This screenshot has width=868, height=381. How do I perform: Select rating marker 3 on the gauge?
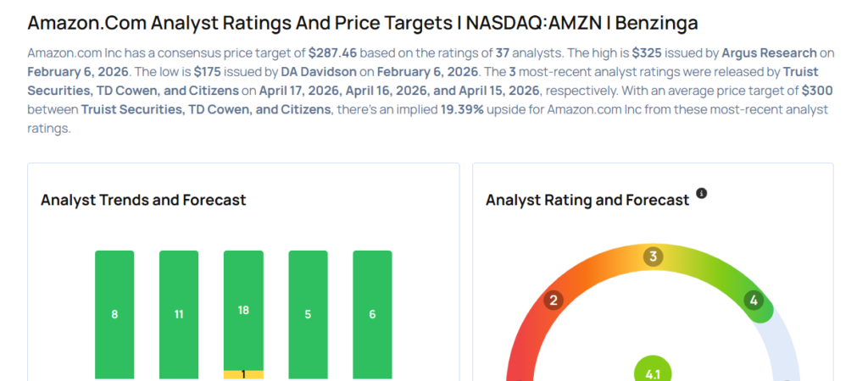click(652, 257)
